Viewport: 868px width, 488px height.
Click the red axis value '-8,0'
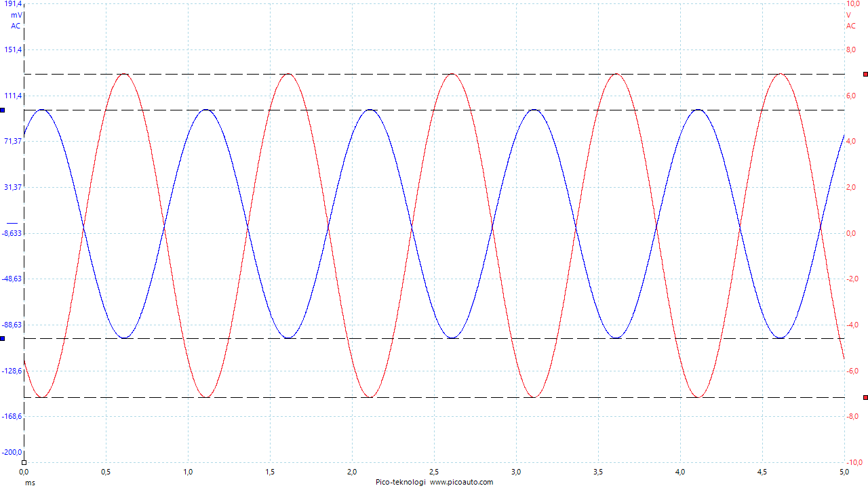(x=852, y=416)
